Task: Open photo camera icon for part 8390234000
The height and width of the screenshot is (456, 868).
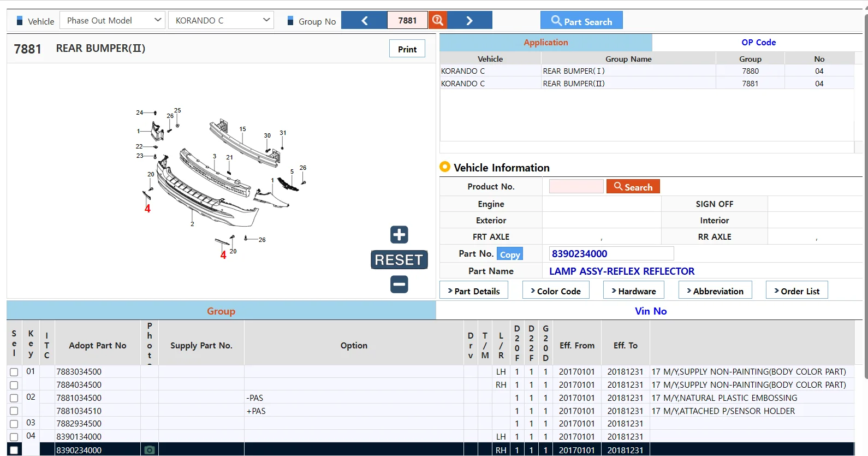Action: 149,450
